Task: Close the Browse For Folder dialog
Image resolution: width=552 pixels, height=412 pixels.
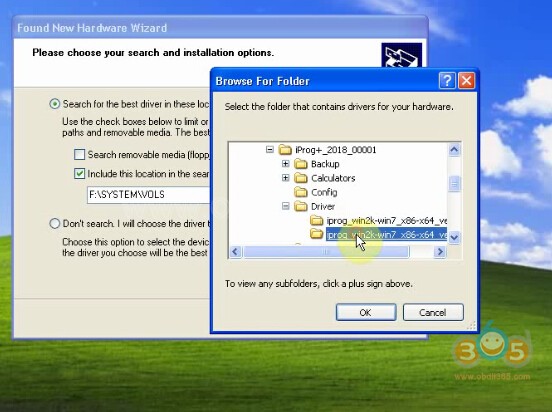Action: pos(466,81)
